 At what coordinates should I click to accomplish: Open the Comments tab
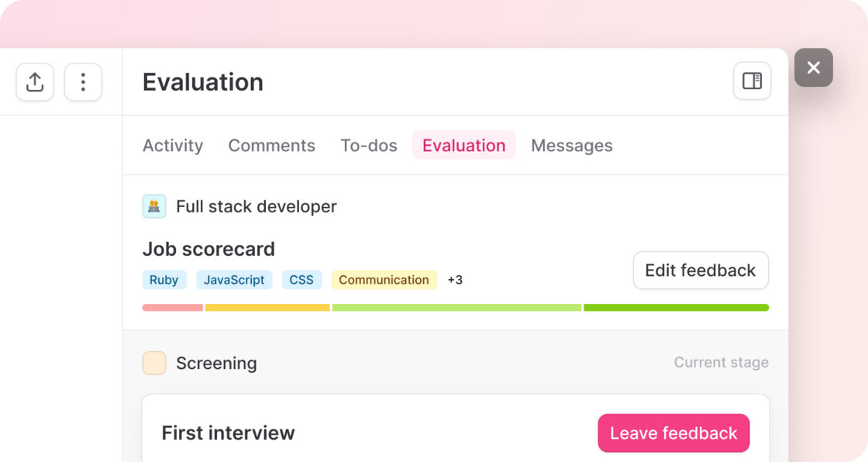coord(271,146)
